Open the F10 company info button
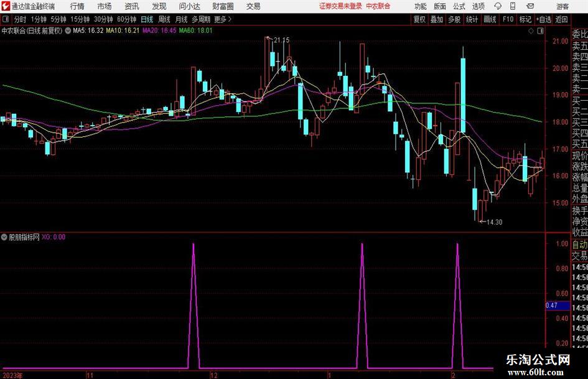The width and height of the screenshot is (588, 379). click(x=508, y=19)
